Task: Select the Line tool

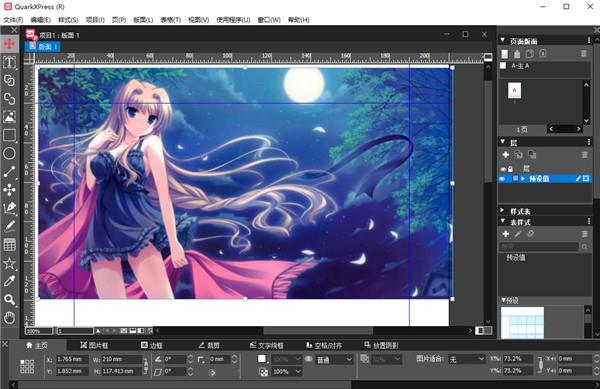Action: (x=9, y=172)
